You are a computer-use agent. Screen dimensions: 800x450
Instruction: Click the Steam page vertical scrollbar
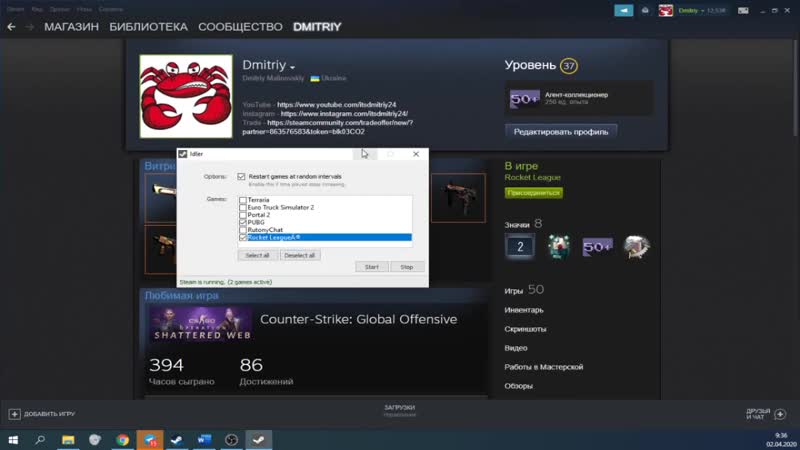(x=797, y=87)
